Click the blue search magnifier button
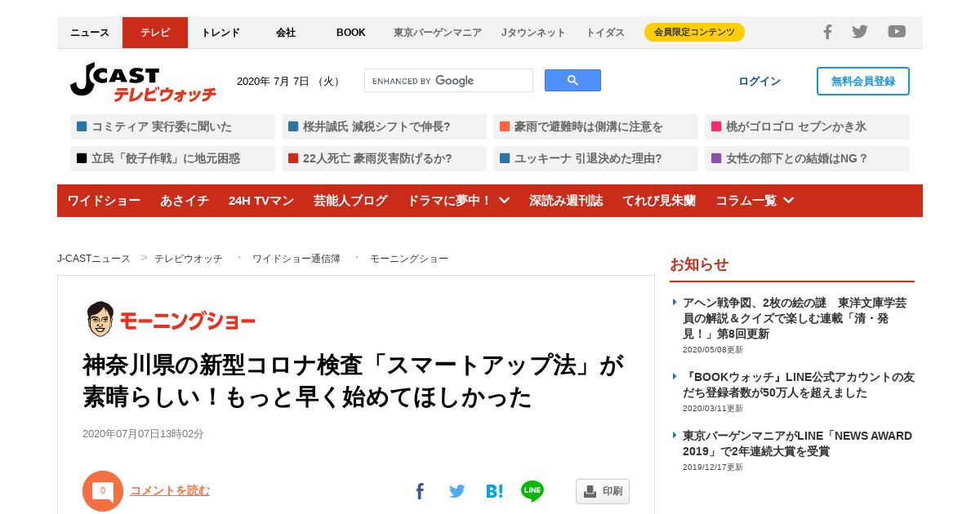980x514 pixels. click(x=572, y=80)
